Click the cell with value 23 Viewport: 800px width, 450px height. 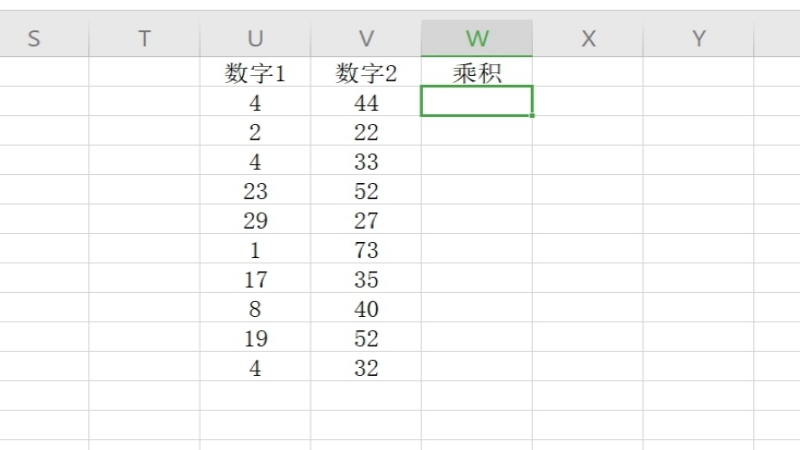pyautogui.click(x=255, y=191)
